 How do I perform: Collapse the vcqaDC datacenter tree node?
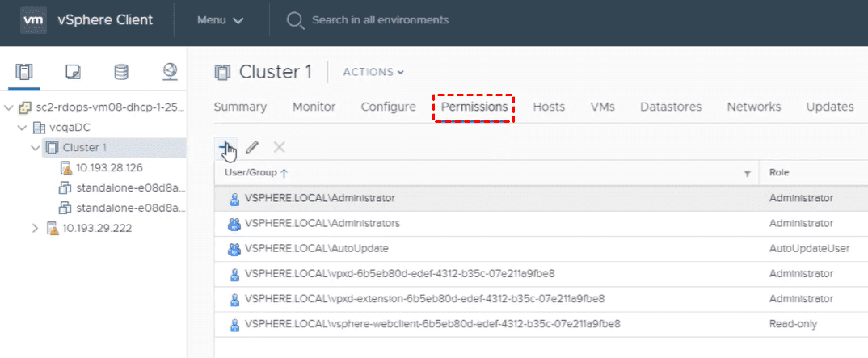tap(22, 128)
